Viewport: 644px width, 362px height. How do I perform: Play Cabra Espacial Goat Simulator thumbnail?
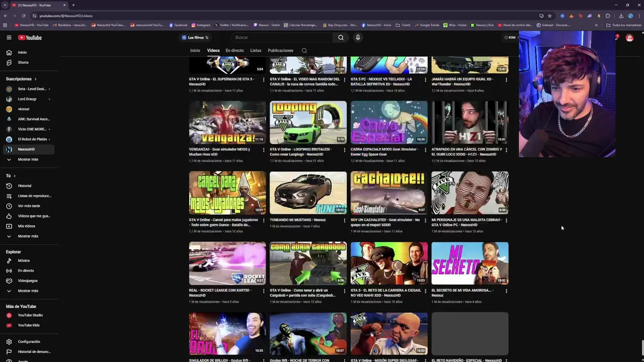coord(389,122)
